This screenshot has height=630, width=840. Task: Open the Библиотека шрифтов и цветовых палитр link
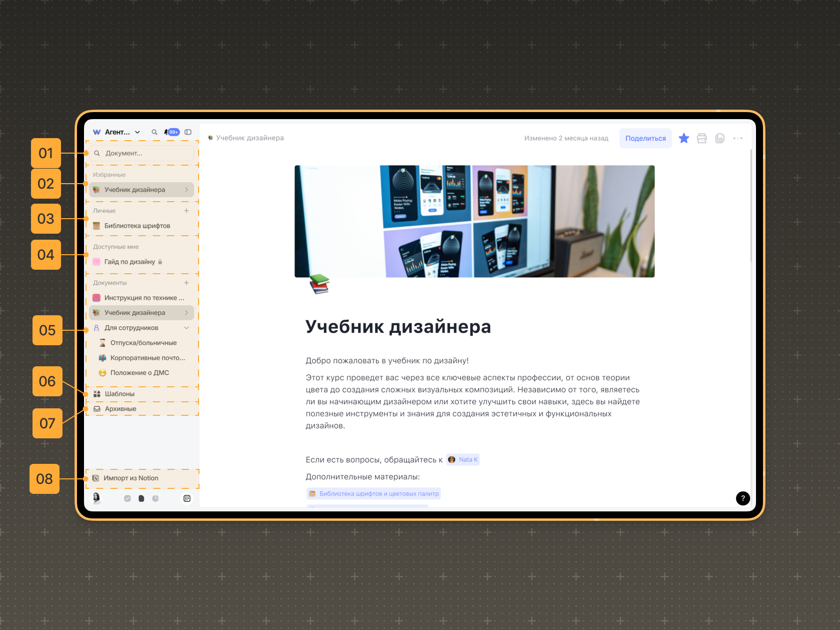coord(378,494)
